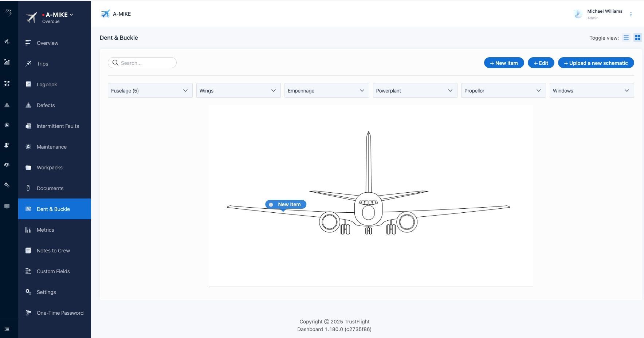The width and height of the screenshot is (644, 338).
Task: Open Workpacks in the sidebar
Action: pyautogui.click(x=55, y=168)
